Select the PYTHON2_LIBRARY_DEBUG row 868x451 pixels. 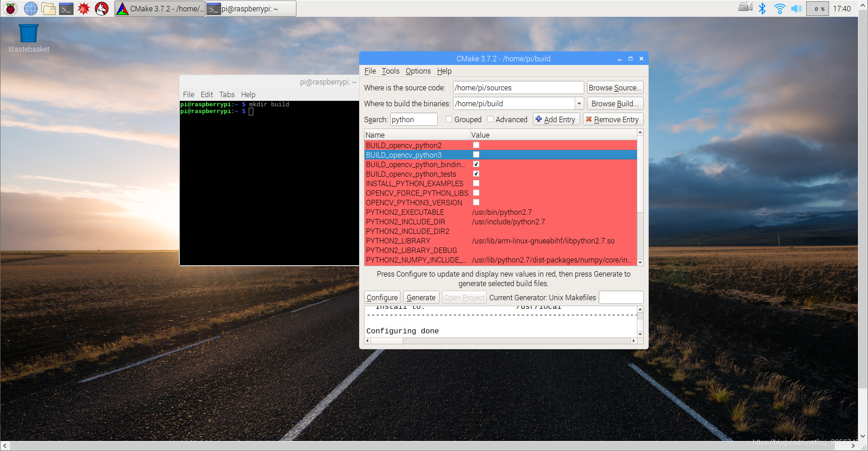[x=501, y=250]
